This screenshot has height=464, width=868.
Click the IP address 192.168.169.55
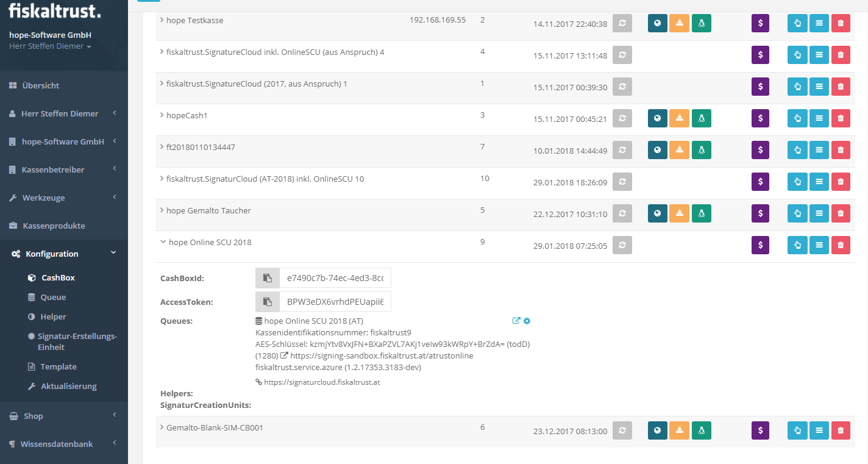[438, 20]
